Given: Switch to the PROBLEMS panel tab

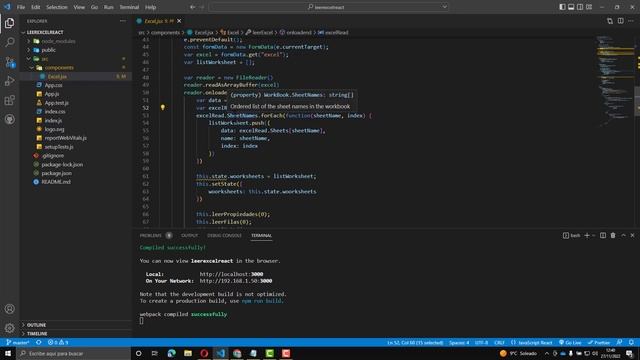Looking at the screenshot, I should 151,236.
